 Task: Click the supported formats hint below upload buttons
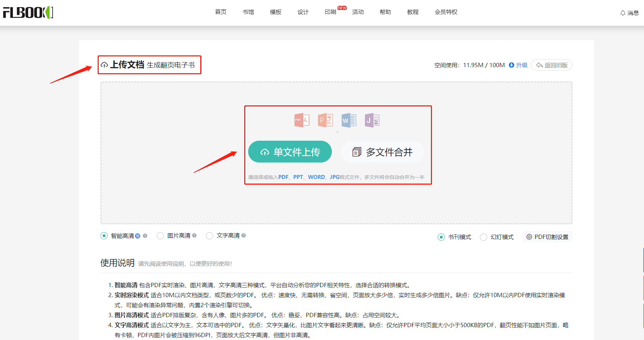tap(336, 177)
